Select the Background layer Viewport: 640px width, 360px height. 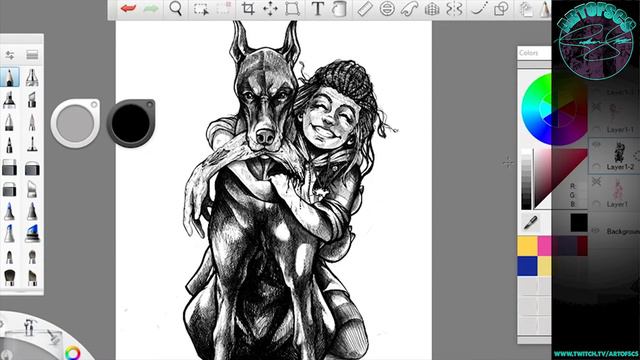tap(614, 231)
